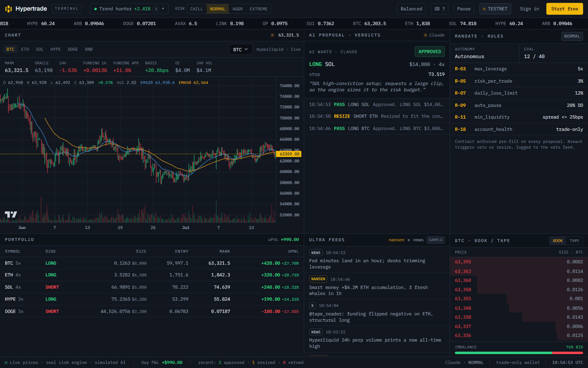
Task: Toggle the SAMPLE feed badge
Action: pyautogui.click(x=436, y=240)
